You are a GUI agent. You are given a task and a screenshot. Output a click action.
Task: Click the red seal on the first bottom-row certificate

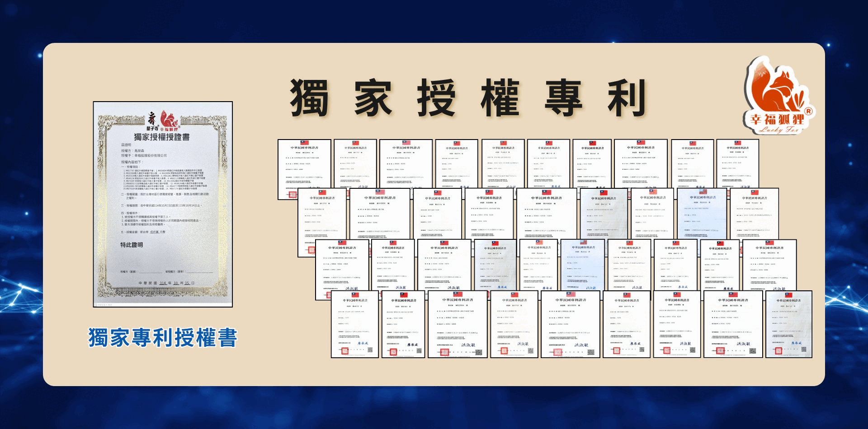[344, 350]
